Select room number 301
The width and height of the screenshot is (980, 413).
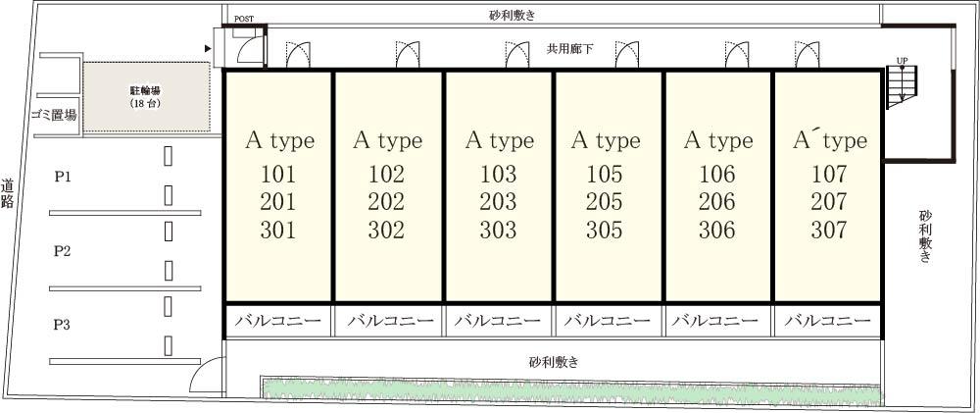(278, 231)
